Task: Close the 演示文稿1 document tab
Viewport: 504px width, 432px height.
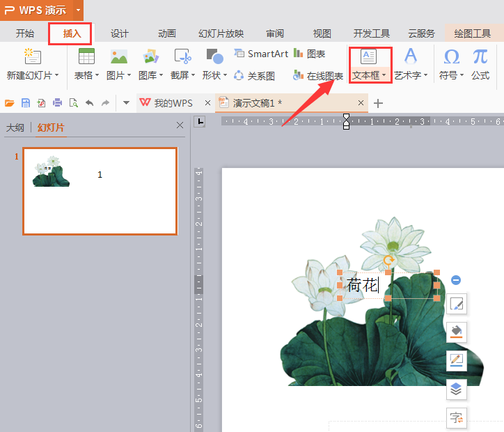Action: tap(361, 103)
